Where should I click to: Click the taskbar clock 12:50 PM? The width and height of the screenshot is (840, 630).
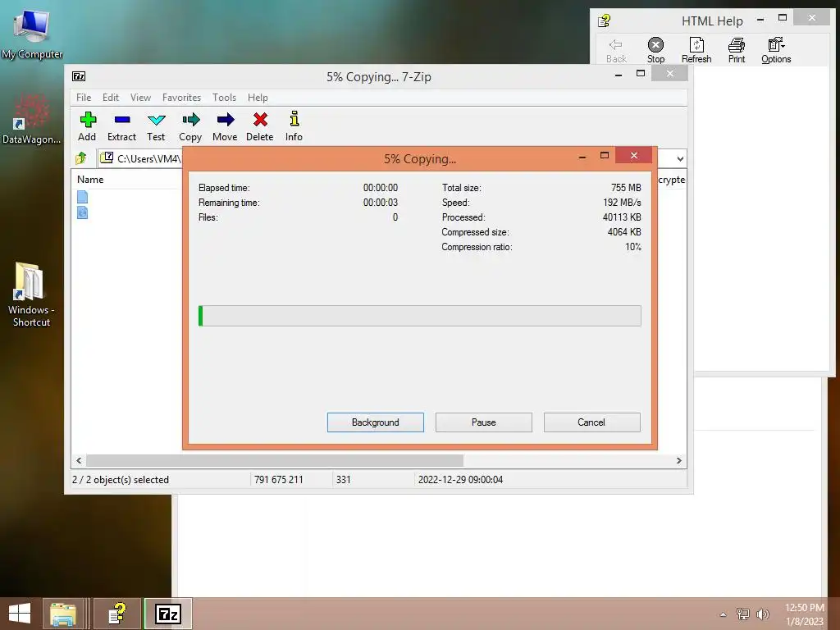point(805,608)
